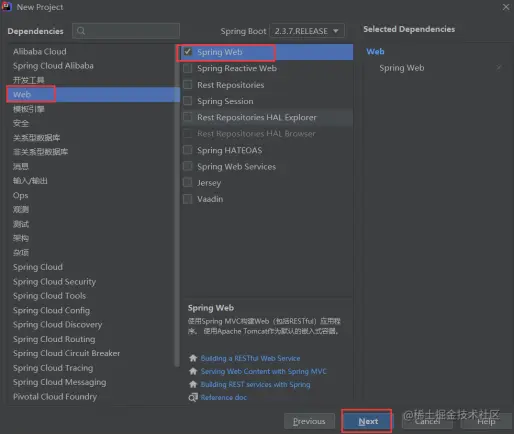Click the Help button

486,421
